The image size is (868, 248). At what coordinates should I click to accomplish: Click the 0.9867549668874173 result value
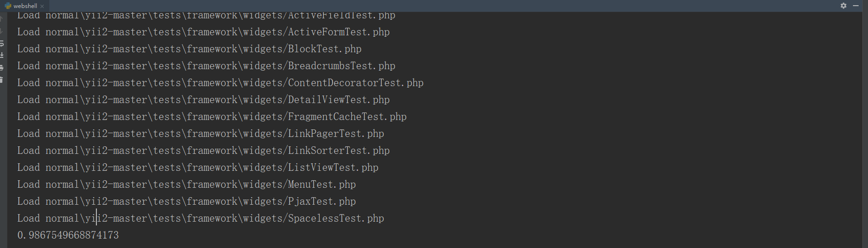(x=68, y=235)
